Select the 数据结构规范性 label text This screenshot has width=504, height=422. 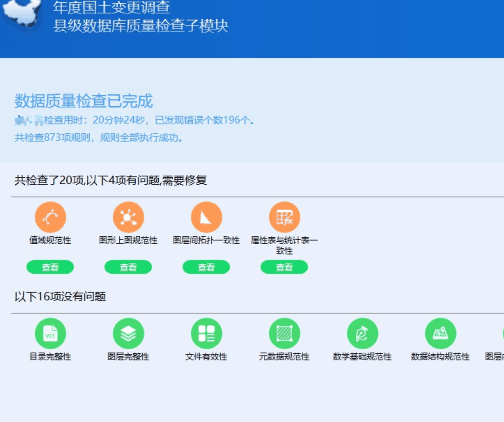(440, 357)
